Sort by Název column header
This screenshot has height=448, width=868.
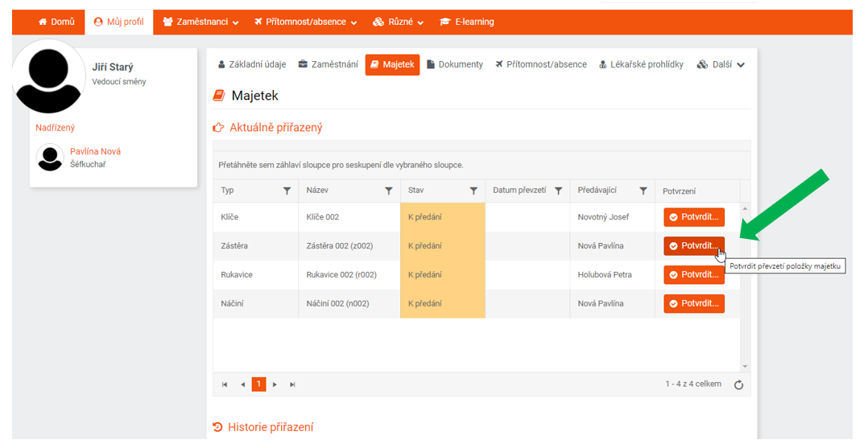(317, 191)
